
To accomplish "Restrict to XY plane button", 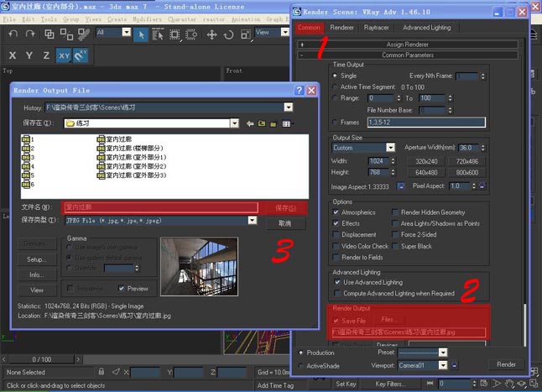I will coord(64,55).
